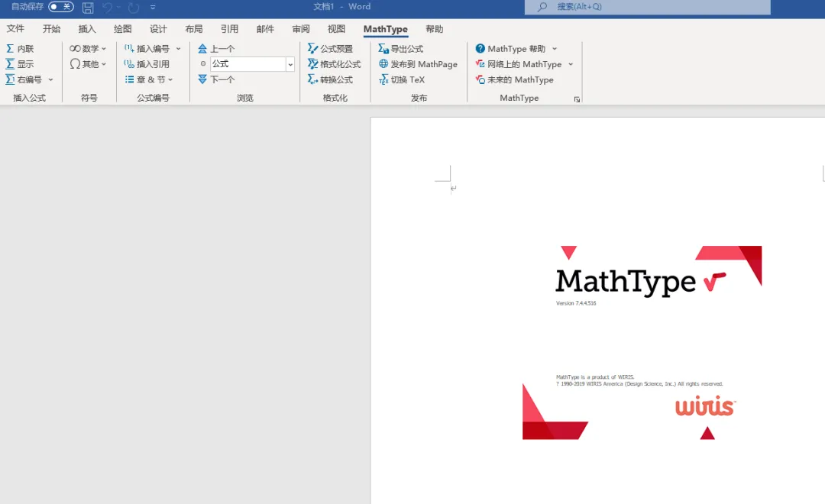Open 格式化公式 format equations

(335, 64)
